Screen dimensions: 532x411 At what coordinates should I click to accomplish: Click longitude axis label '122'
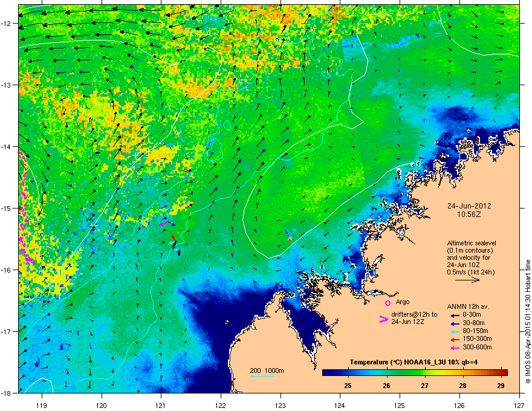click(221, 405)
